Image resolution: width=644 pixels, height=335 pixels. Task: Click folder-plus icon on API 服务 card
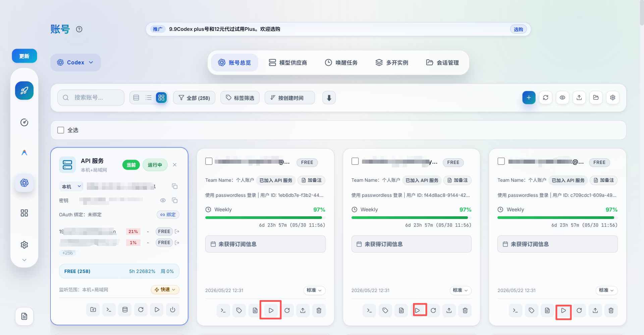[x=93, y=310]
